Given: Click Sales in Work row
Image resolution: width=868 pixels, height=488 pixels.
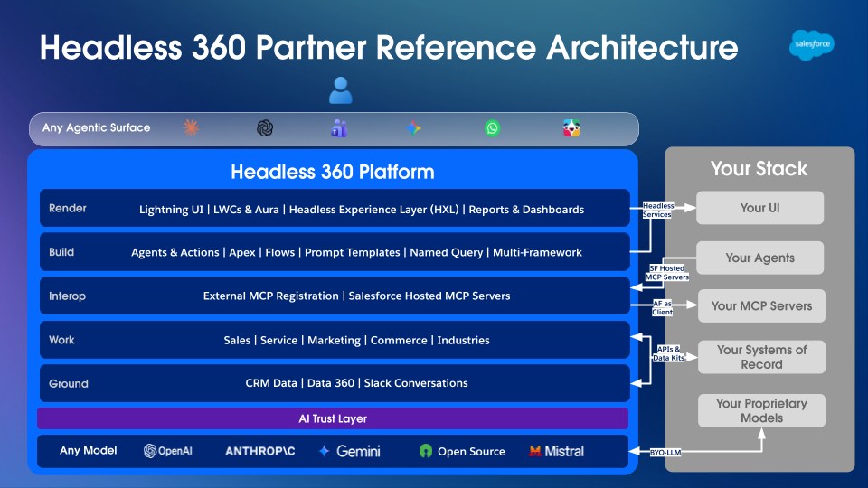Looking at the screenshot, I should point(237,341).
